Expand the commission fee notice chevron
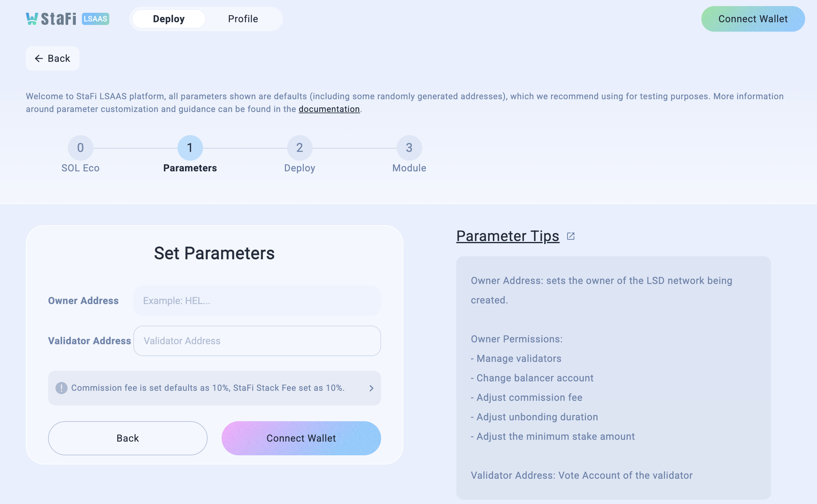The width and height of the screenshot is (817, 504). pos(371,388)
